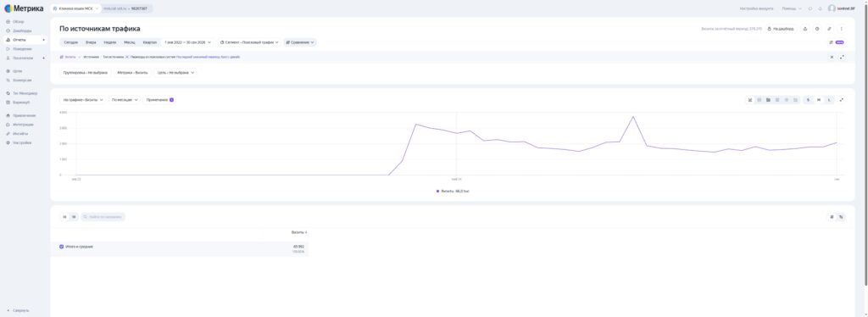Click the Настройки gear icon in sidebar
The height and width of the screenshot is (317, 868).
8,142
